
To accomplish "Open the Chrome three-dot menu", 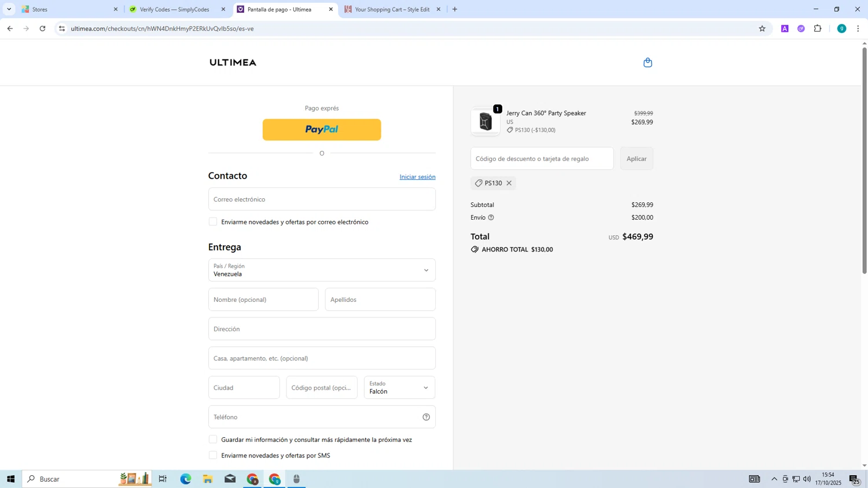I will (x=858, y=28).
